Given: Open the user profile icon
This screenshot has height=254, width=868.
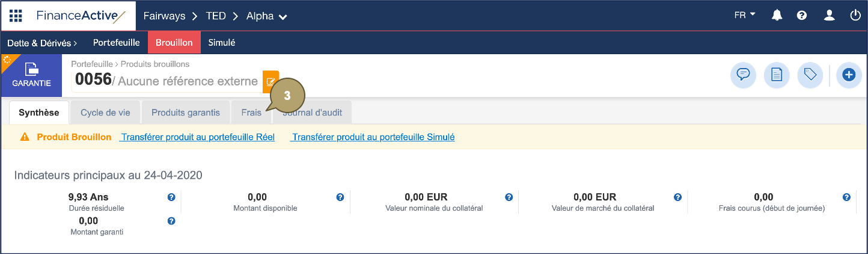Looking at the screenshot, I should point(830,16).
